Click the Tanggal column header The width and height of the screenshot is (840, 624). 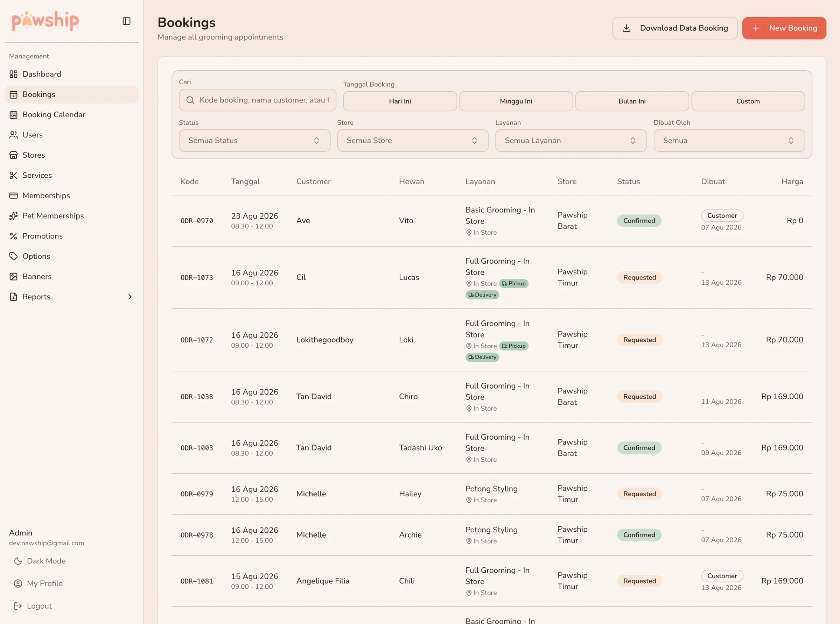pos(245,181)
